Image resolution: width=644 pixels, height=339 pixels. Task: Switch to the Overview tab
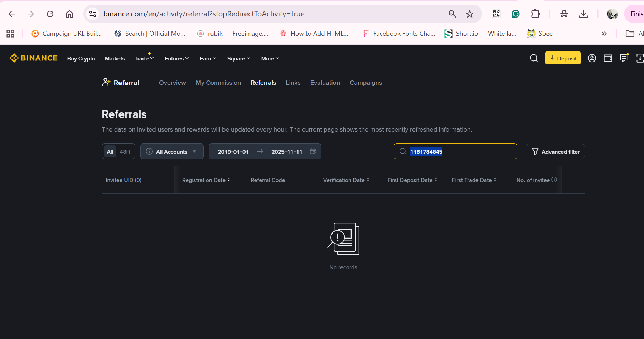173,83
